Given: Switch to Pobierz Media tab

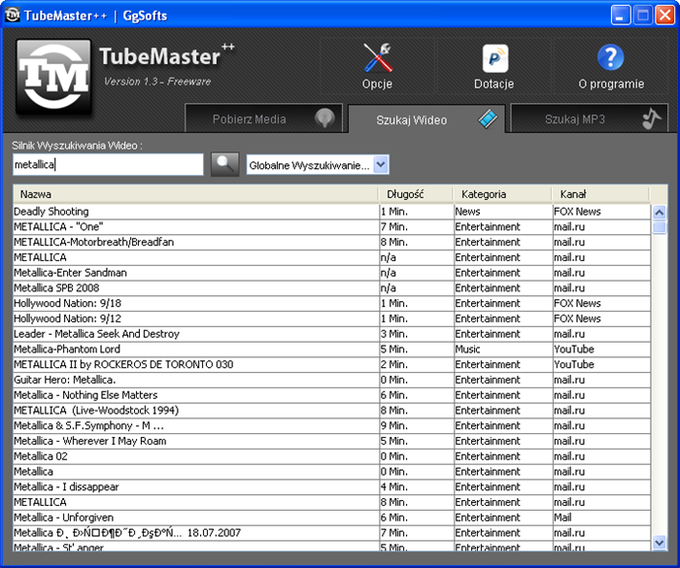Looking at the screenshot, I should click(264, 118).
